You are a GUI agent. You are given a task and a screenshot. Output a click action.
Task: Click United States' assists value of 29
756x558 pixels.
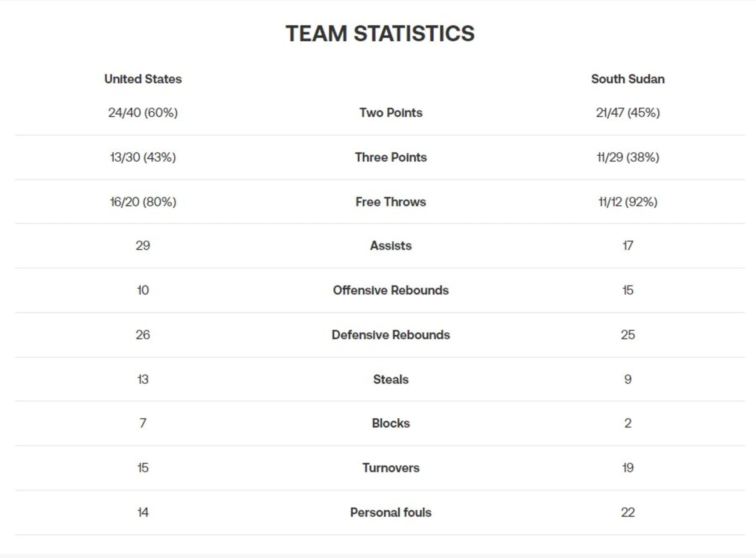(x=143, y=246)
